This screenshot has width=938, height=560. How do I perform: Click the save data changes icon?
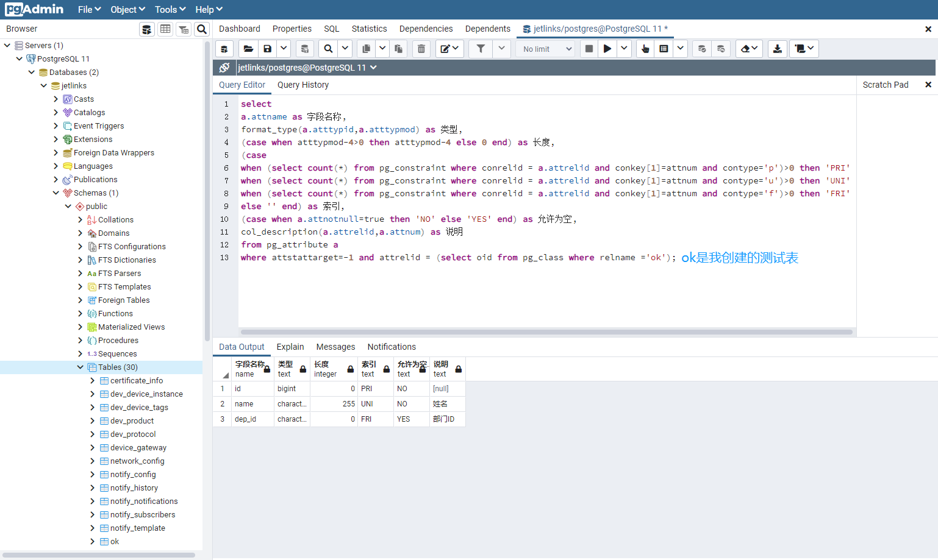[305, 49]
